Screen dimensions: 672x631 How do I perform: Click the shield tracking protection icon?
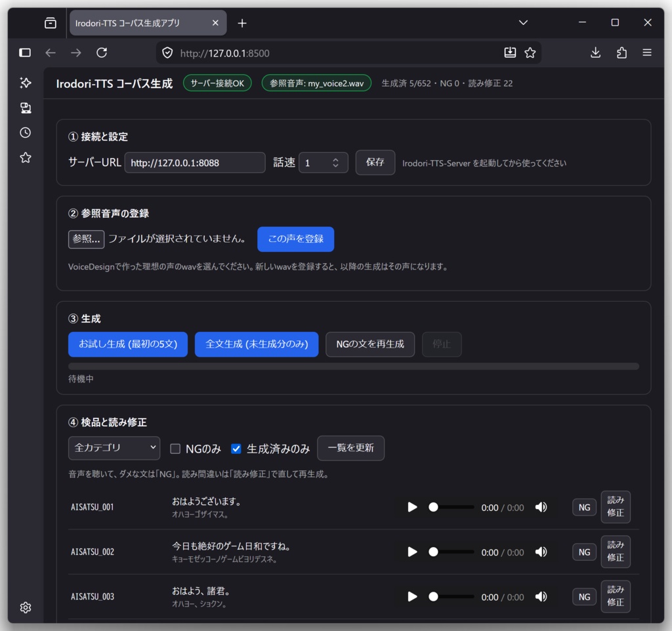(167, 53)
